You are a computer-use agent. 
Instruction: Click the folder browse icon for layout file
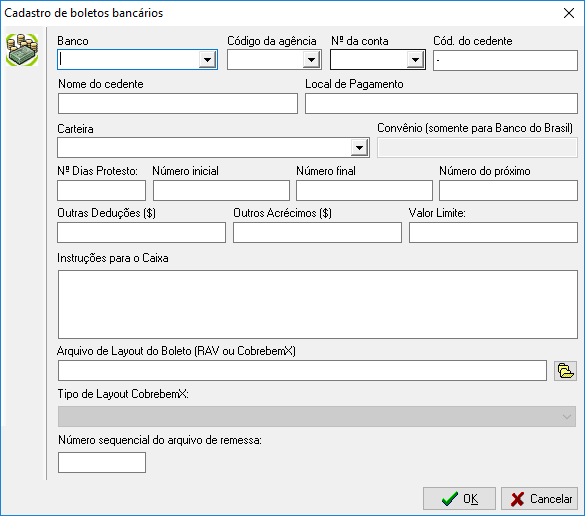pos(565,371)
